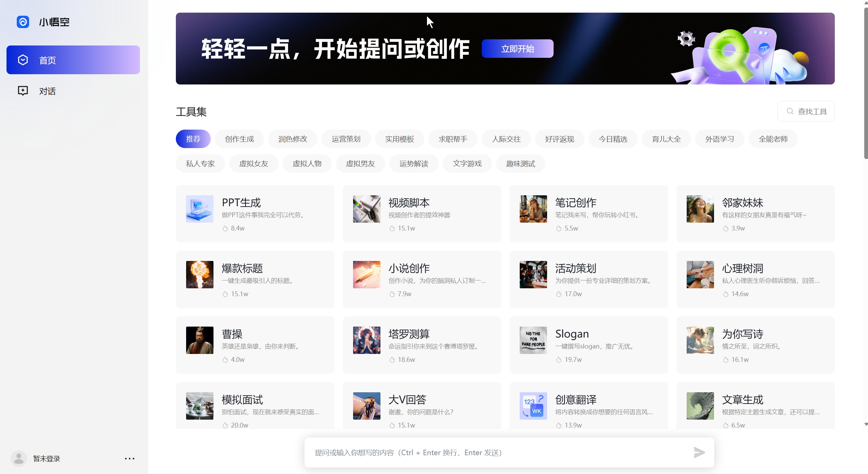Select the 外语学习 category tab

720,139
